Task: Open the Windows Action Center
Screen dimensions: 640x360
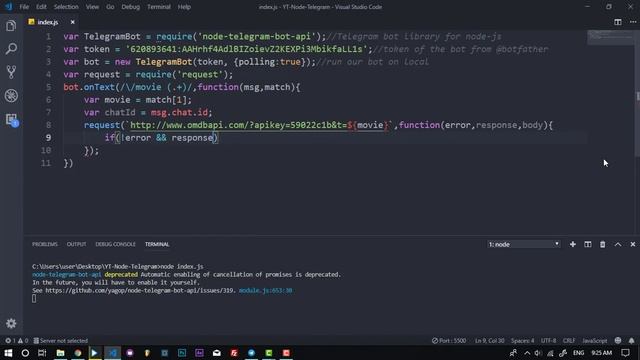Action: click(625, 353)
